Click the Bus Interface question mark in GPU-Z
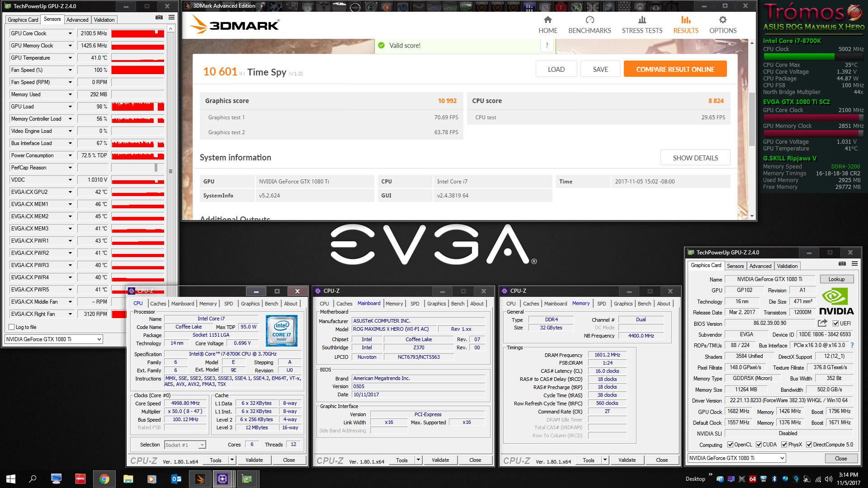 [x=852, y=345]
